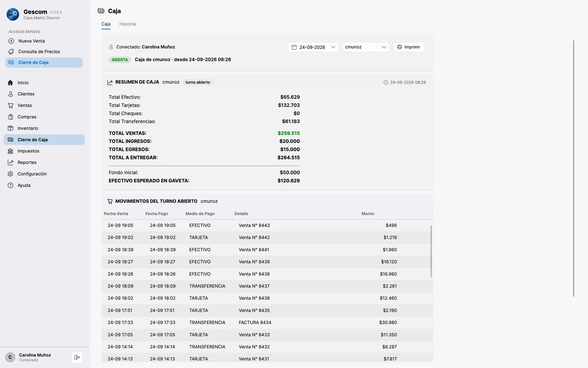The height and width of the screenshot is (368, 588).
Task: Select the Caja tab
Action: tap(106, 24)
